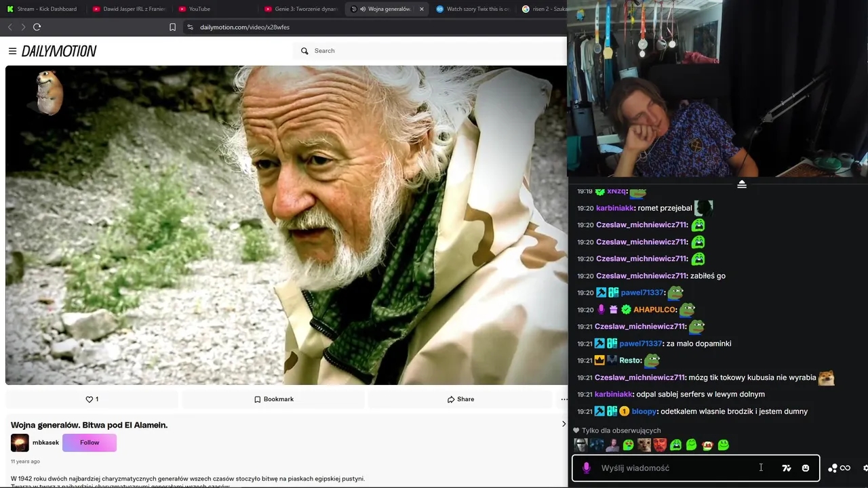Open the 7TV emote picker icon
Image resolution: width=868 pixels, height=488 pixels.
coord(787,468)
